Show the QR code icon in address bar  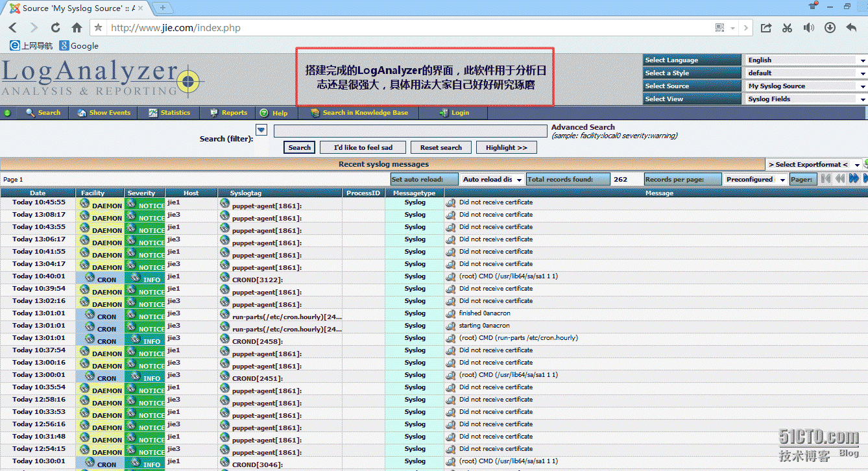719,28
